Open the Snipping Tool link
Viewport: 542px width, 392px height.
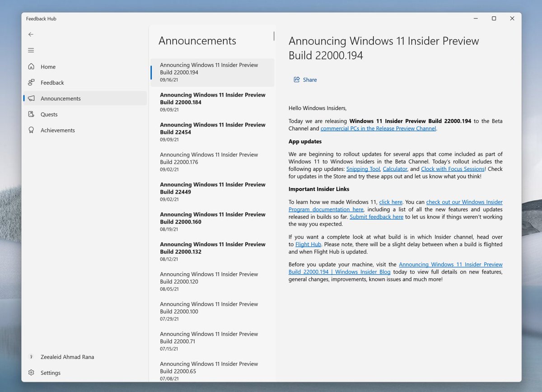click(363, 169)
